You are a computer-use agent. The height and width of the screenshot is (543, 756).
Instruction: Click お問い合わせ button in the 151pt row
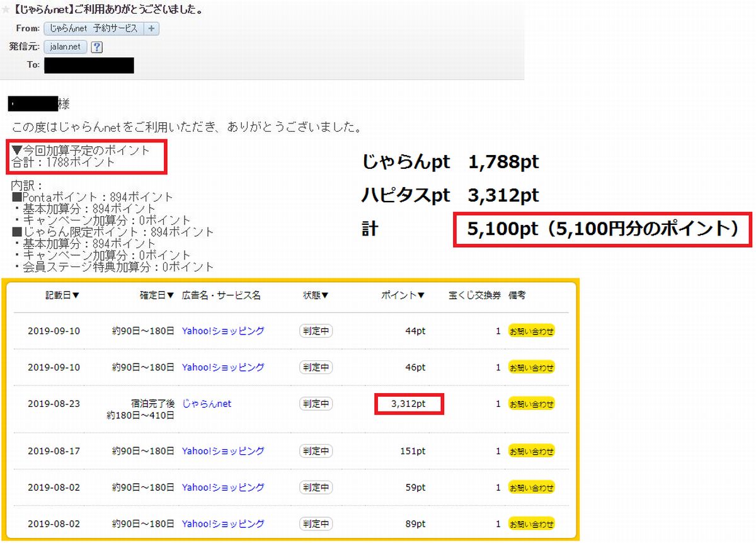point(532,451)
